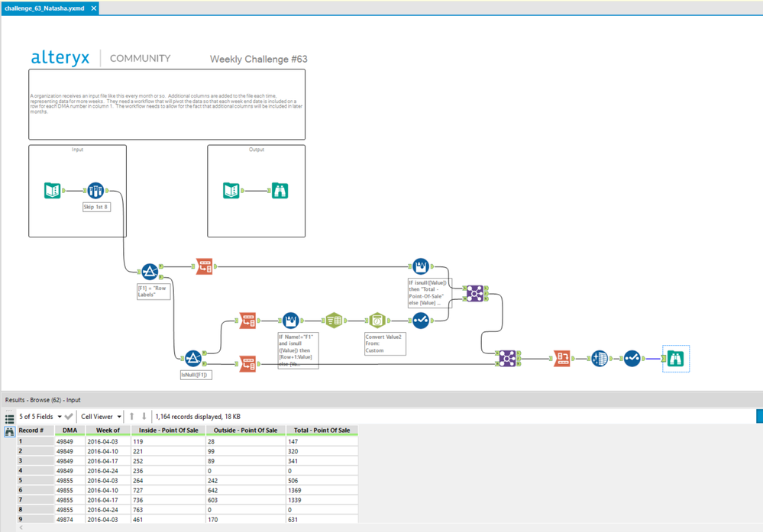The width and height of the screenshot is (763, 532).
Task: Click the 'Skip 1st 8' annotation label
Action: pos(95,207)
